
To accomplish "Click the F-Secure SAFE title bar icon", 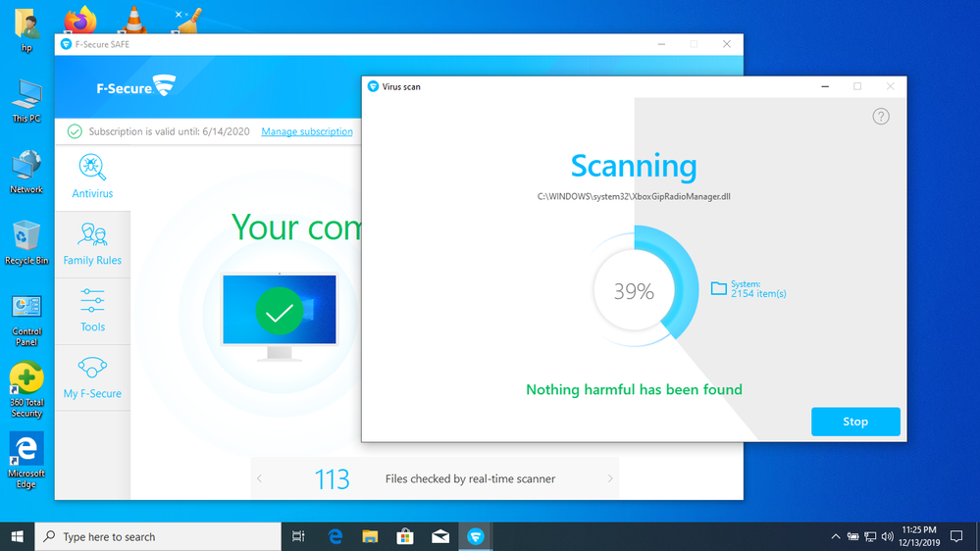I will [x=67, y=44].
